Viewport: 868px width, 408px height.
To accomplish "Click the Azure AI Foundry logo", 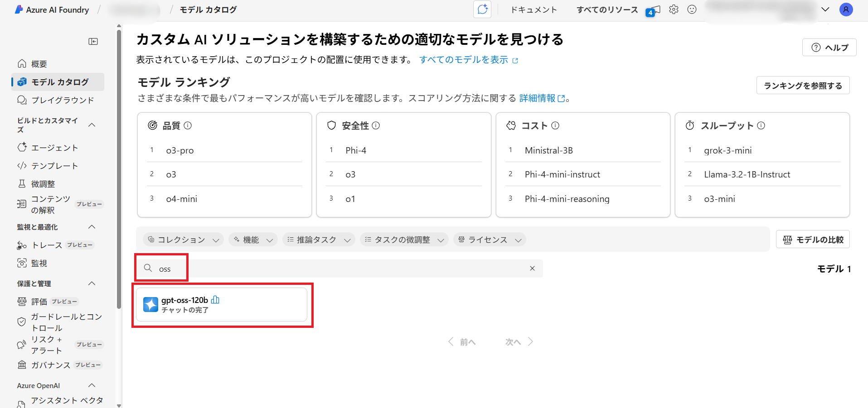I will (x=52, y=10).
